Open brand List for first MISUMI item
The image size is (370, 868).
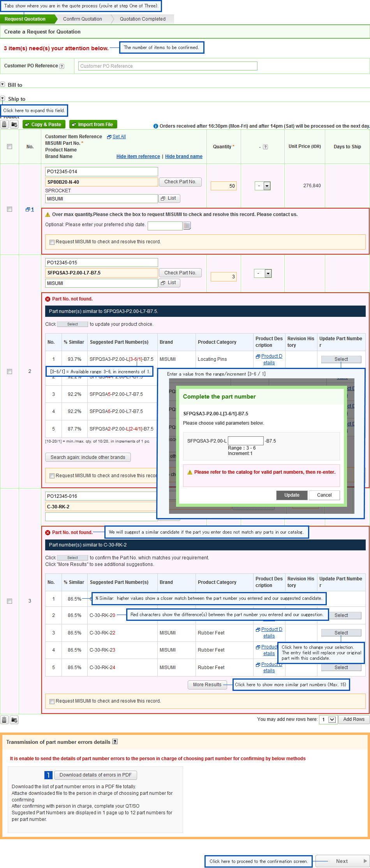click(169, 199)
